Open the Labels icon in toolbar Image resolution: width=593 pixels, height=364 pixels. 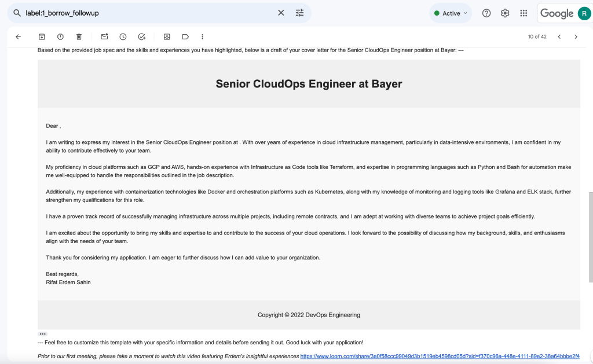[185, 36]
